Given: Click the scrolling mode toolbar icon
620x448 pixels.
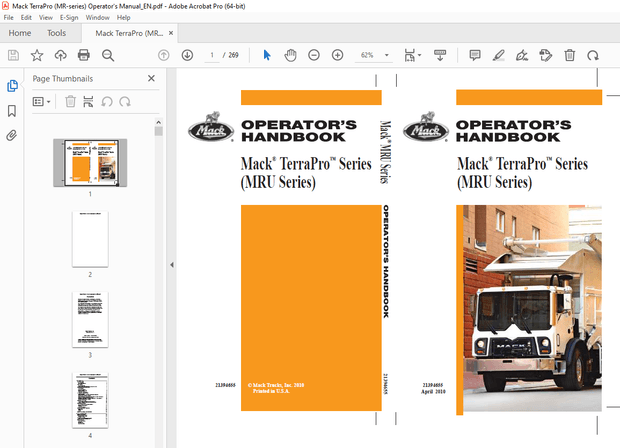Looking at the screenshot, I should (x=440, y=55).
